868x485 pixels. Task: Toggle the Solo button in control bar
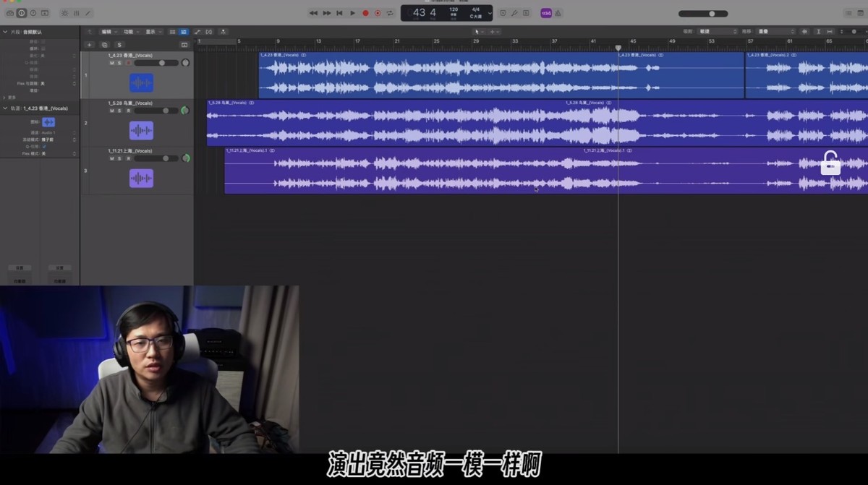pos(526,13)
